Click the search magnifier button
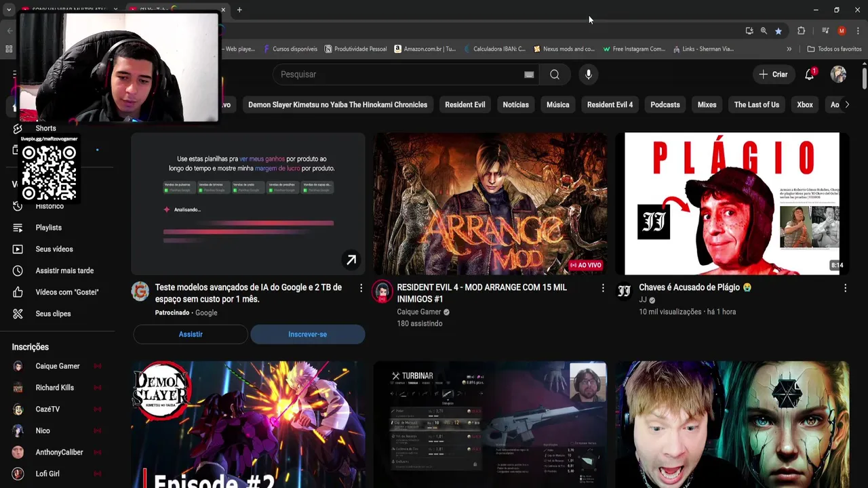This screenshot has width=868, height=488. point(555,75)
